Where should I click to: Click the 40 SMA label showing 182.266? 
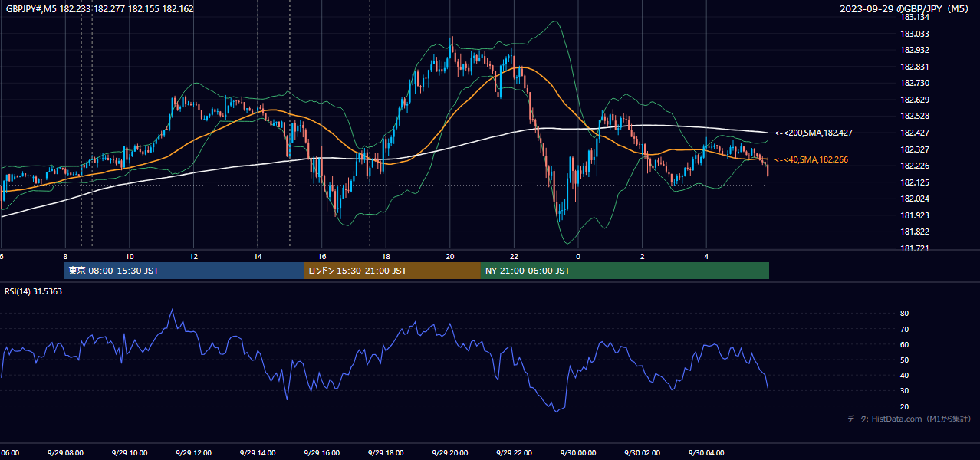811,159
